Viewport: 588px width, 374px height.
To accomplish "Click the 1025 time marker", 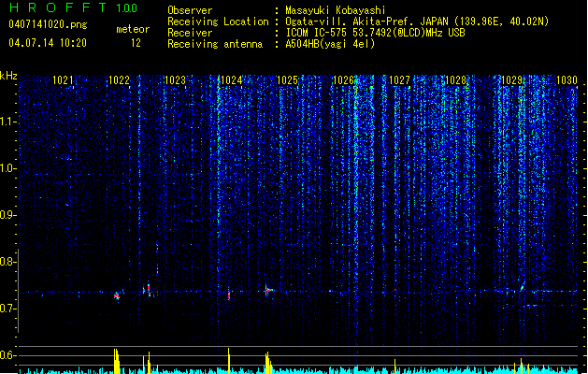I will pyautogui.click(x=287, y=80).
